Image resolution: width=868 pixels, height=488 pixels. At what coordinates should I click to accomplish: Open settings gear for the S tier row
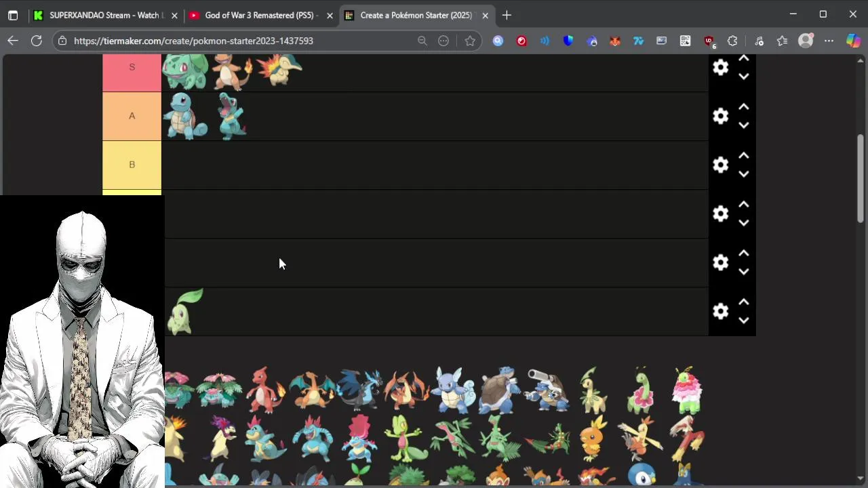(x=720, y=67)
